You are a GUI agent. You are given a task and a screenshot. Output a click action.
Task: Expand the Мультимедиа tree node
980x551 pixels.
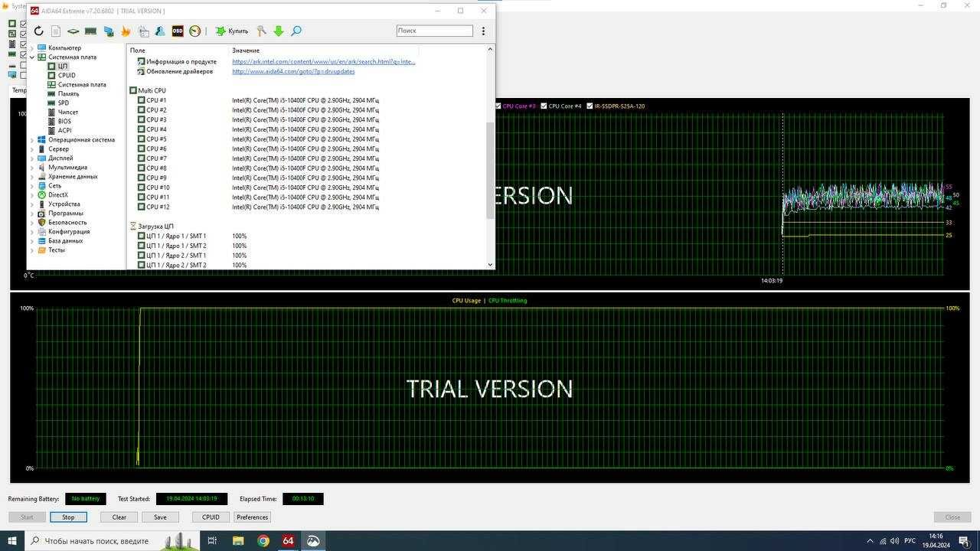(x=32, y=167)
